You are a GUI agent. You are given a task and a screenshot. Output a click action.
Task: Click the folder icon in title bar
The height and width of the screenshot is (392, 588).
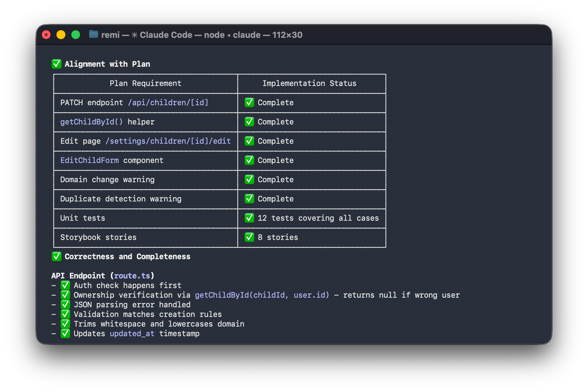point(93,34)
